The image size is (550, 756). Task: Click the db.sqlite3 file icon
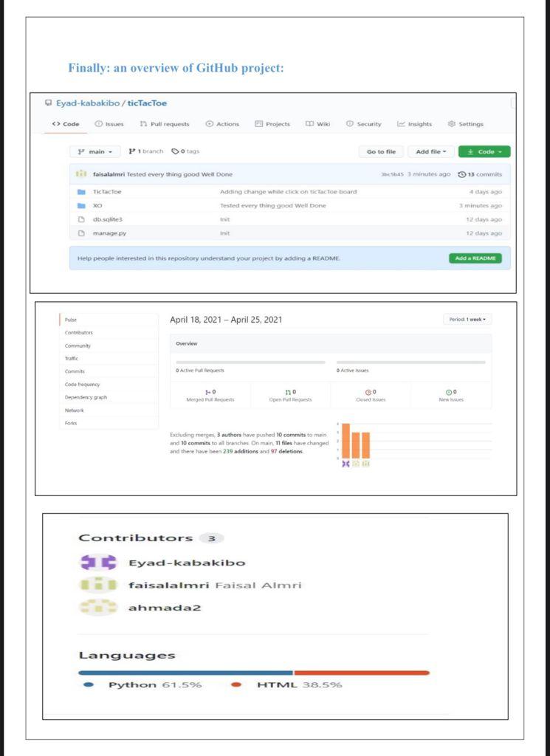[x=81, y=219]
